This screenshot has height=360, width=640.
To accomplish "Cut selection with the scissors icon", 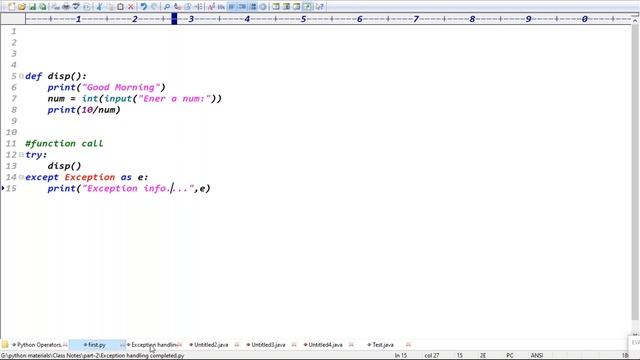I will click(x=99, y=7).
